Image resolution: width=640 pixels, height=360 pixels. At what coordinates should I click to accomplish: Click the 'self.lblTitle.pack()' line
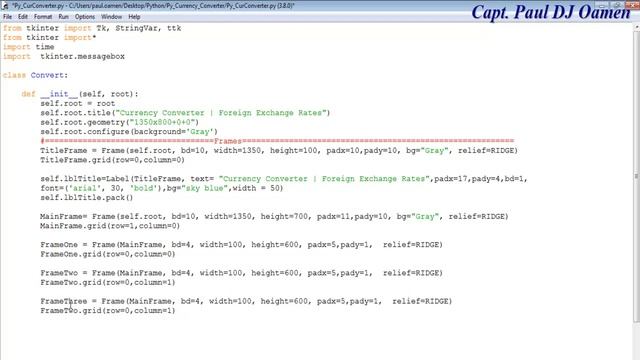[x=87, y=198]
